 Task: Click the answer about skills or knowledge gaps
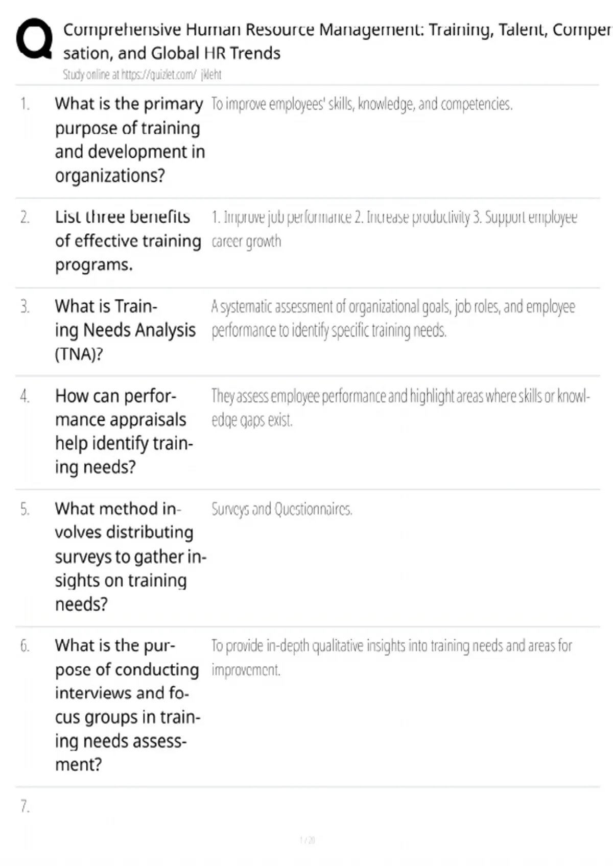[400, 408]
